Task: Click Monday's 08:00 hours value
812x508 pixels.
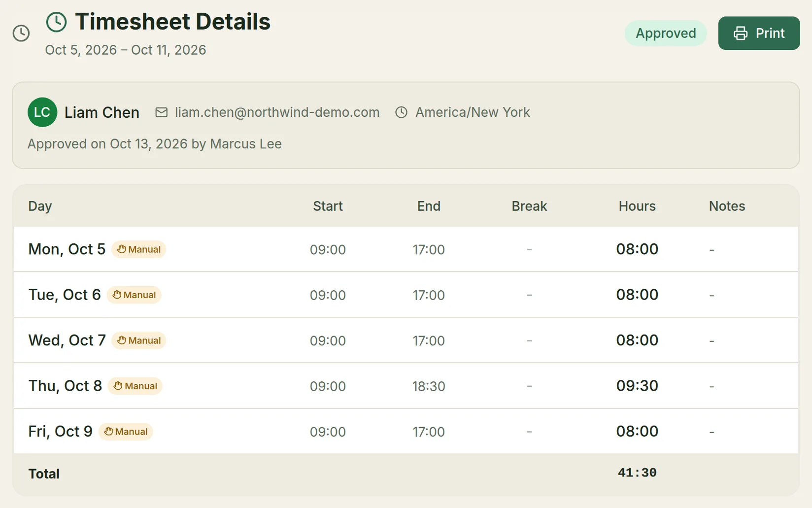Action: coord(637,249)
